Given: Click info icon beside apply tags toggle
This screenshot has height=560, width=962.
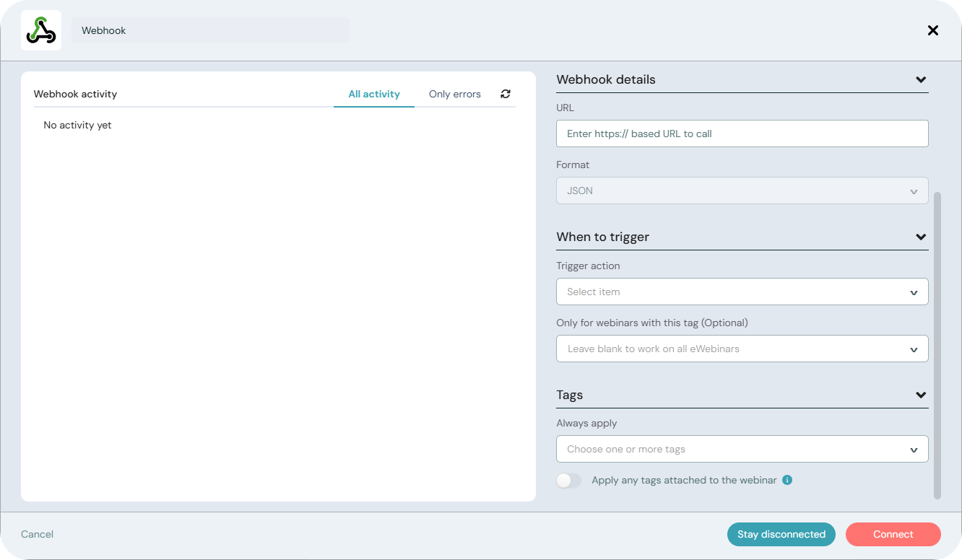Looking at the screenshot, I should coord(787,480).
